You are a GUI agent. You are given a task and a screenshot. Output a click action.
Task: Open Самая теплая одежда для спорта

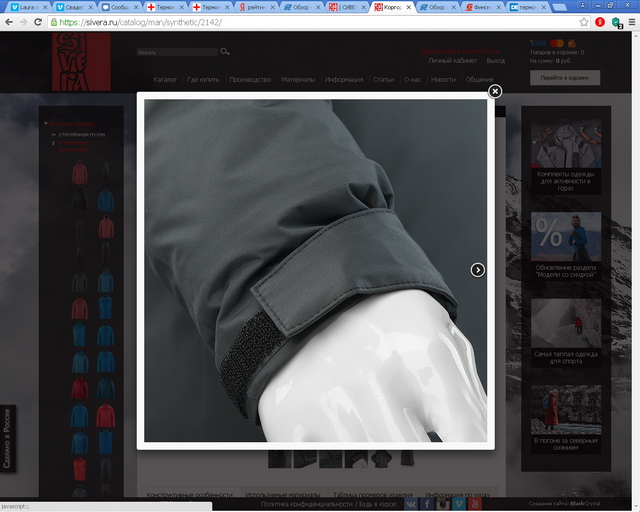point(566,332)
